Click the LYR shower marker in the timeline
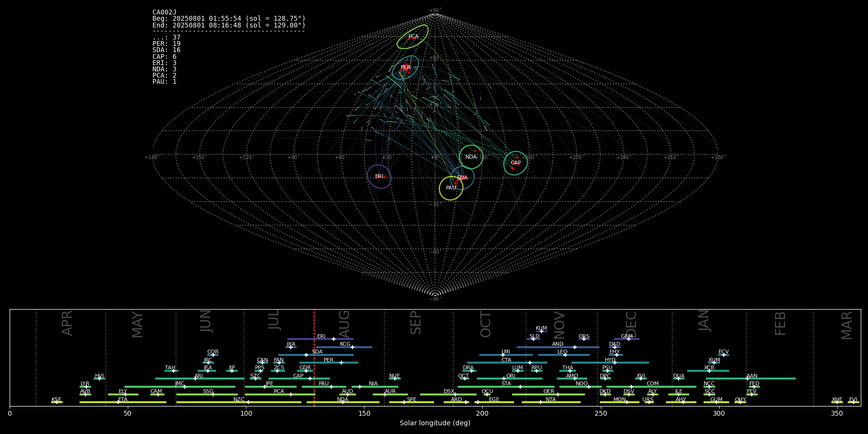The height and width of the screenshot is (434, 868). pyautogui.click(x=85, y=386)
